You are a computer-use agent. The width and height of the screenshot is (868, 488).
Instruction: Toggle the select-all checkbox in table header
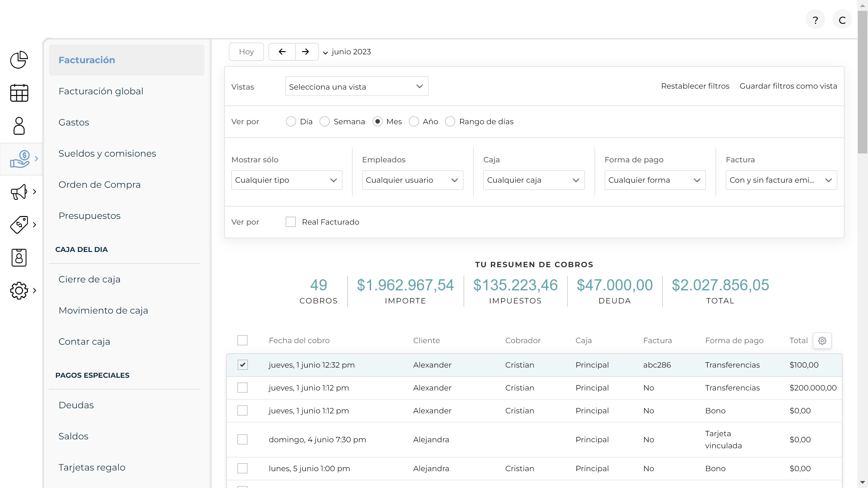click(242, 340)
